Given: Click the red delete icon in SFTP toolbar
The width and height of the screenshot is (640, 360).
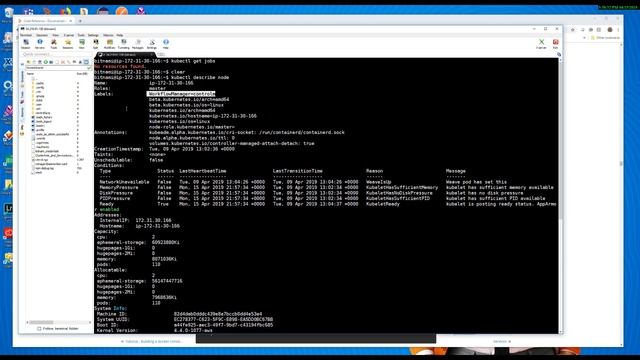Looking at the screenshot, I should tap(63, 62).
